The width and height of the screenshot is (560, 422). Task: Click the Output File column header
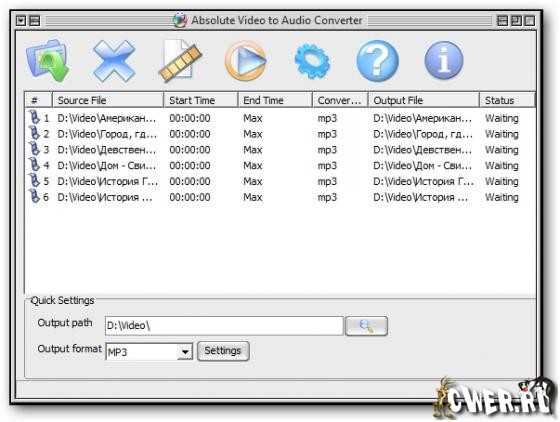[424, 100]
